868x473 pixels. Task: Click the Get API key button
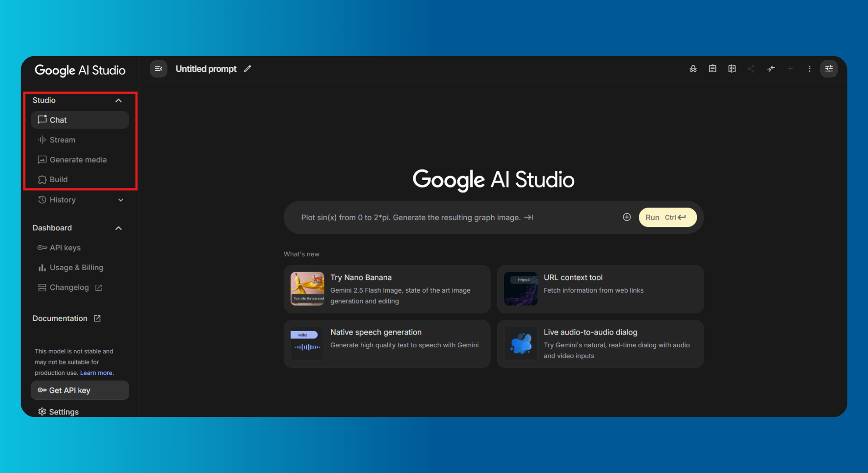pyautogui.click(x=80, y=390)
